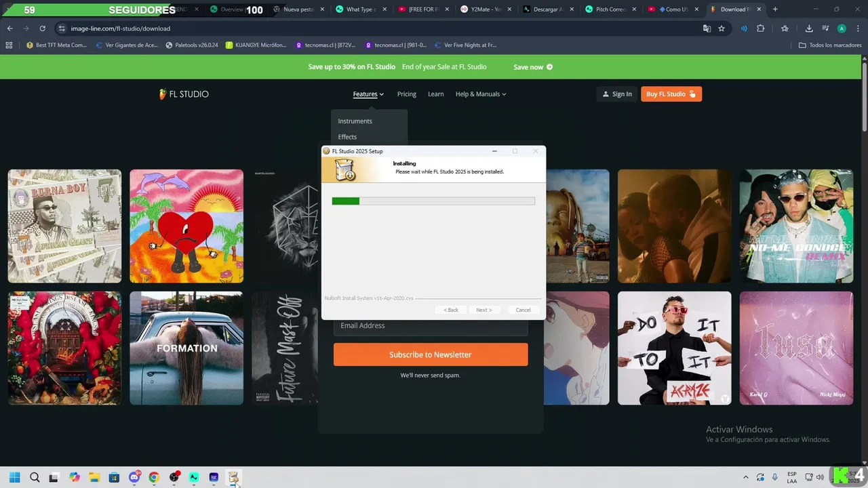The width and height of the screenshot is (868, 488).
Task: Switch to the Descargar browser tab
Action: click(x=547, y=9)
